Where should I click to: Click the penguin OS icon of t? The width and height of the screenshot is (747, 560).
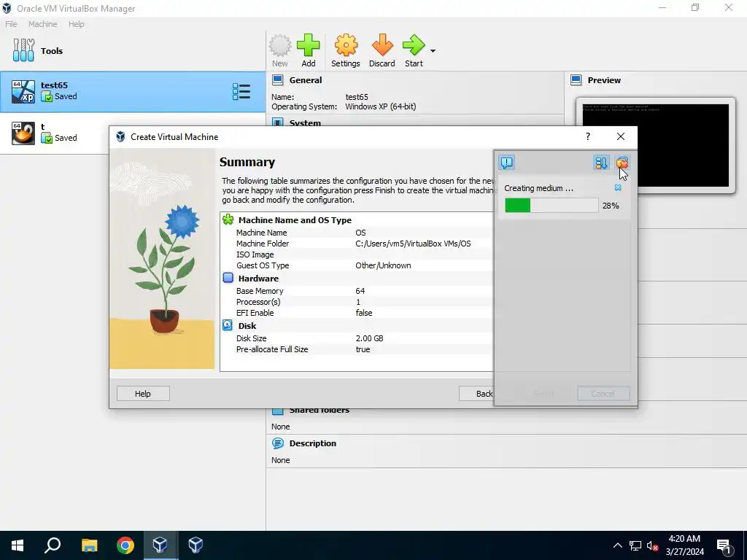pos(23,133)
